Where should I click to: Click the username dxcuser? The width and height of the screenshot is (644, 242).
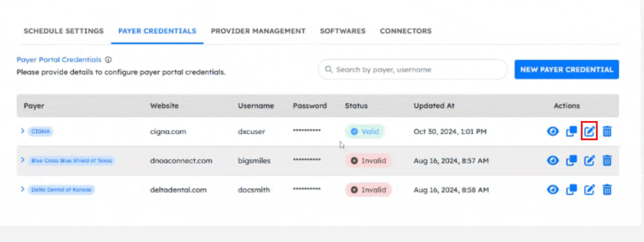click(x=252, y=131)
